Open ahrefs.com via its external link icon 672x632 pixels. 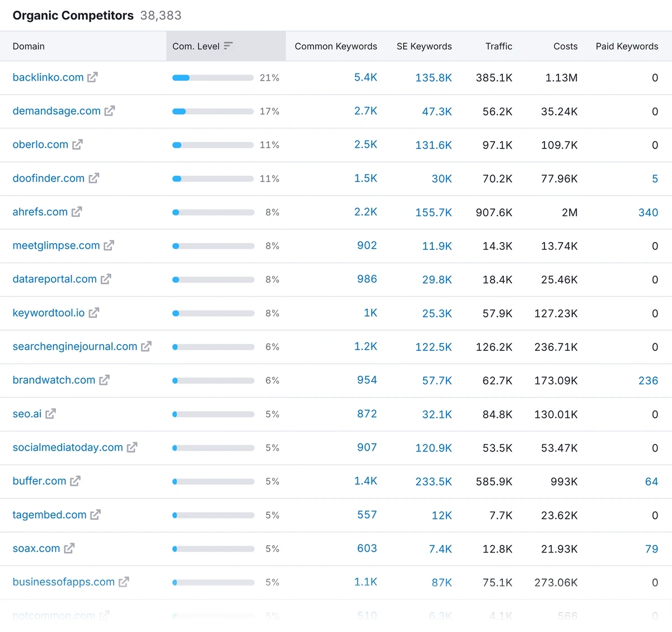coord(77,212)
